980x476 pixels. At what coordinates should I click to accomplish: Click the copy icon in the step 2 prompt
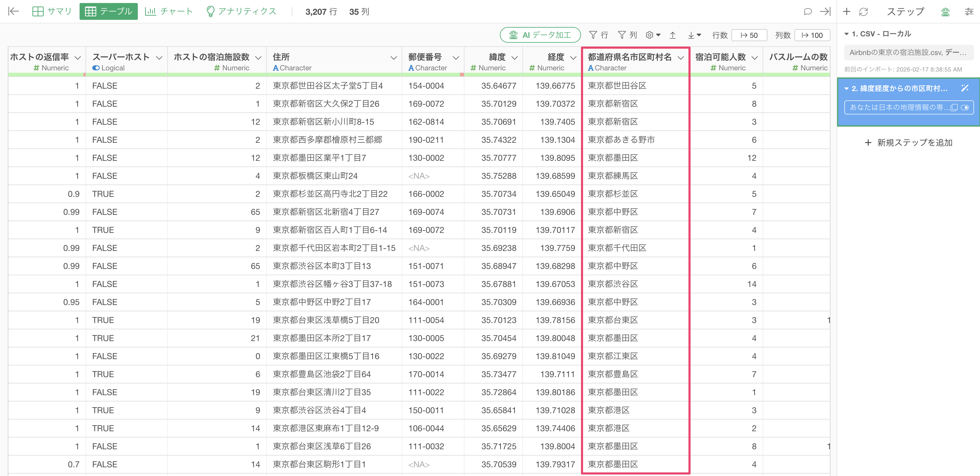pos(954,108)
